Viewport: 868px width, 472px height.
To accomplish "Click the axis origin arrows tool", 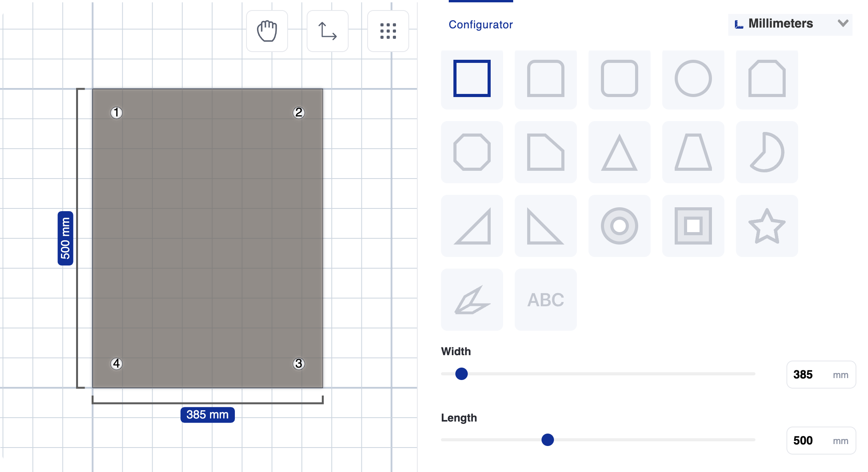I will coord(328,31).
